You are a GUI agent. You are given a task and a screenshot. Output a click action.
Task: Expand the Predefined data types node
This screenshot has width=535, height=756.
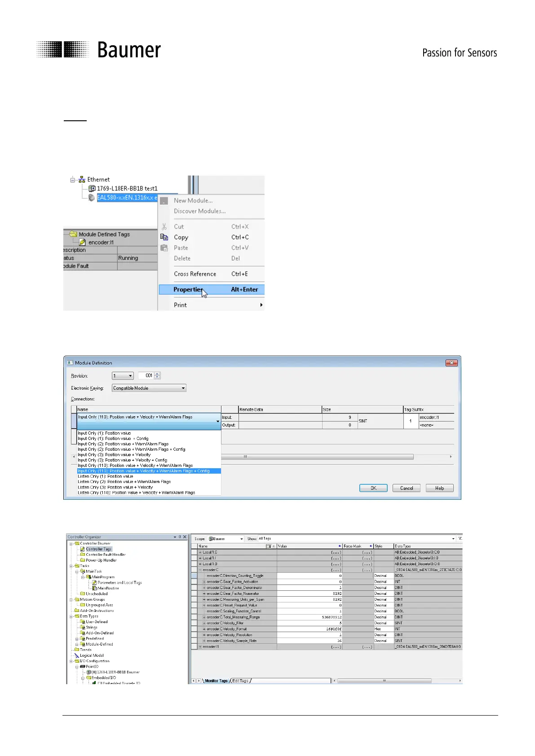[77, 639]
